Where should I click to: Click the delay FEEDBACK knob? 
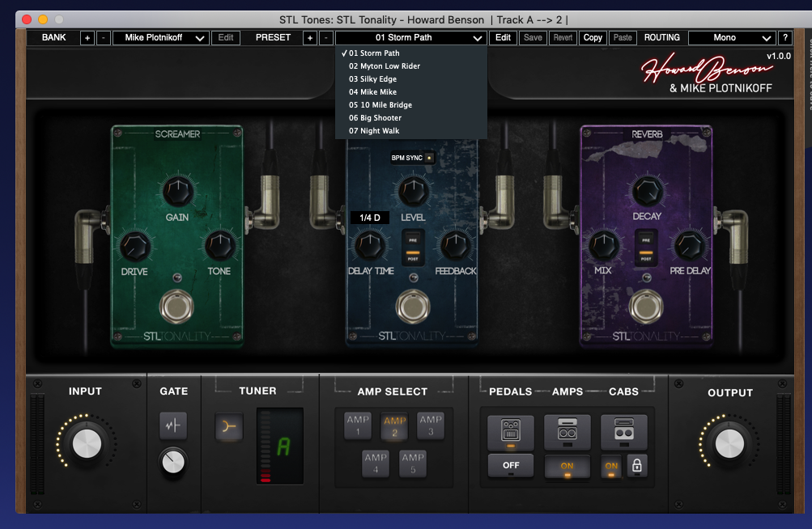pyautogui.click(x=455, y=245)
